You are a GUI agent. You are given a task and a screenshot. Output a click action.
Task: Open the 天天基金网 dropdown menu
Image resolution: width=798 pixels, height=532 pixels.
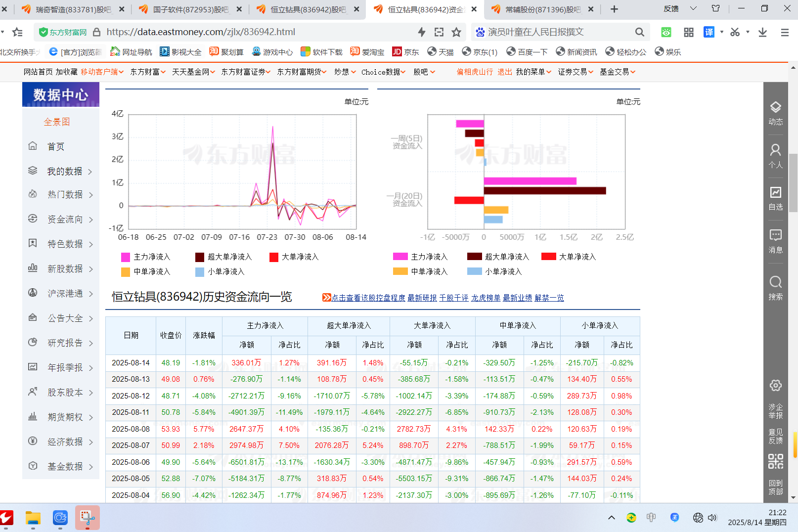pos(193,72)
